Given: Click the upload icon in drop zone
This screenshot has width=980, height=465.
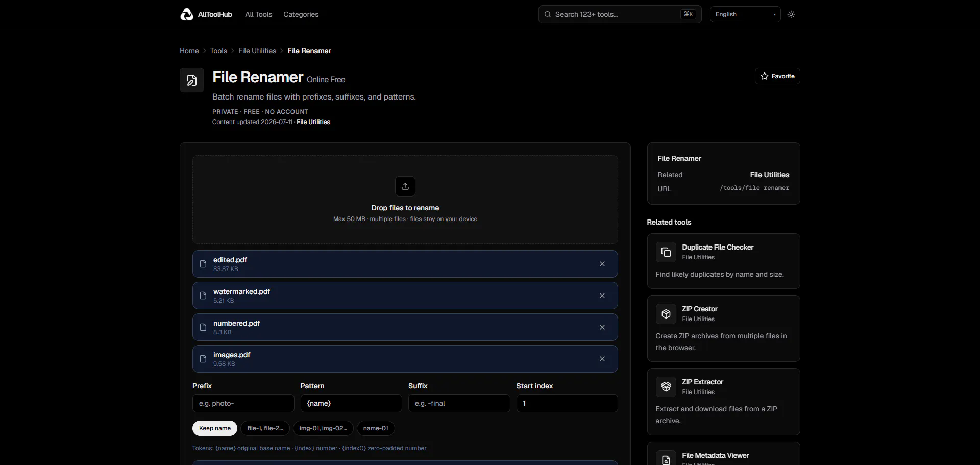Looking at the screenshot, I should [x=405, y=186].
